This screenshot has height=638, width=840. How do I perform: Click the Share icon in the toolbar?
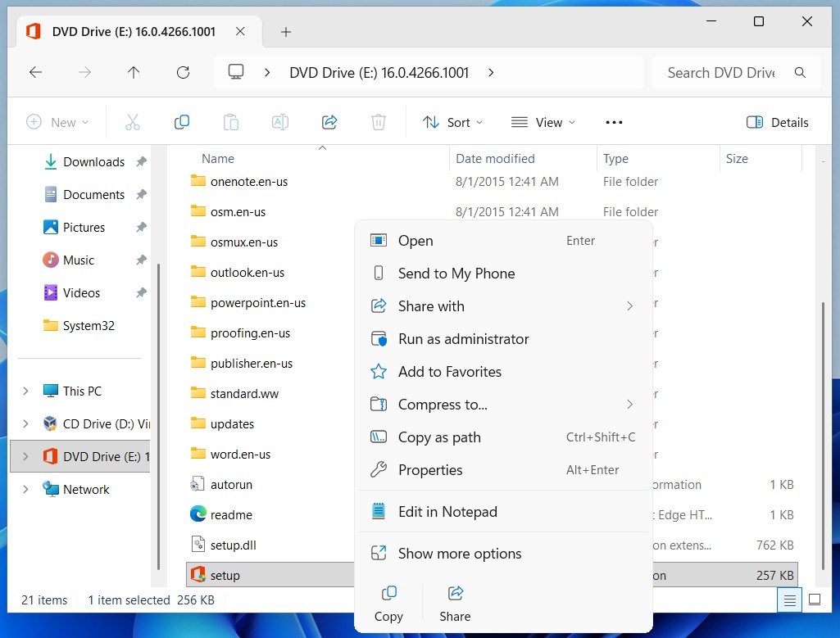329,121
